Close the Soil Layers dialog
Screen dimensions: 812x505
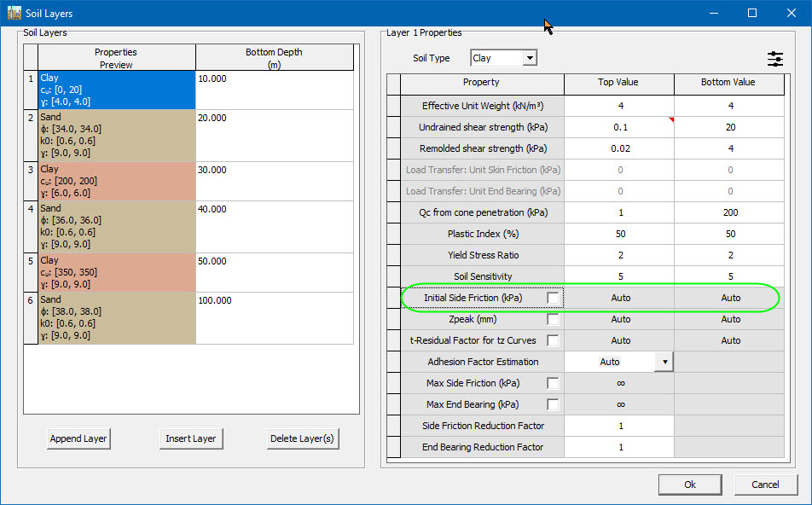[x=792, y=13]
